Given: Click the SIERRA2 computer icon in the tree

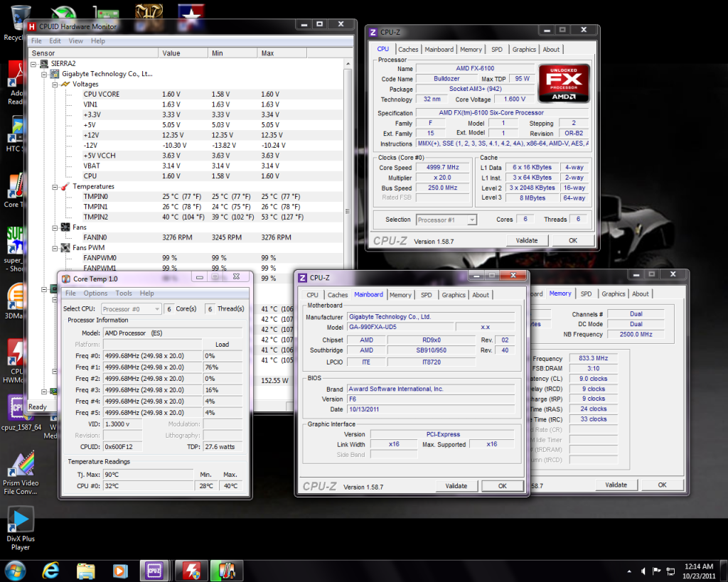Looking at the screenshot, I should point(44,63).
